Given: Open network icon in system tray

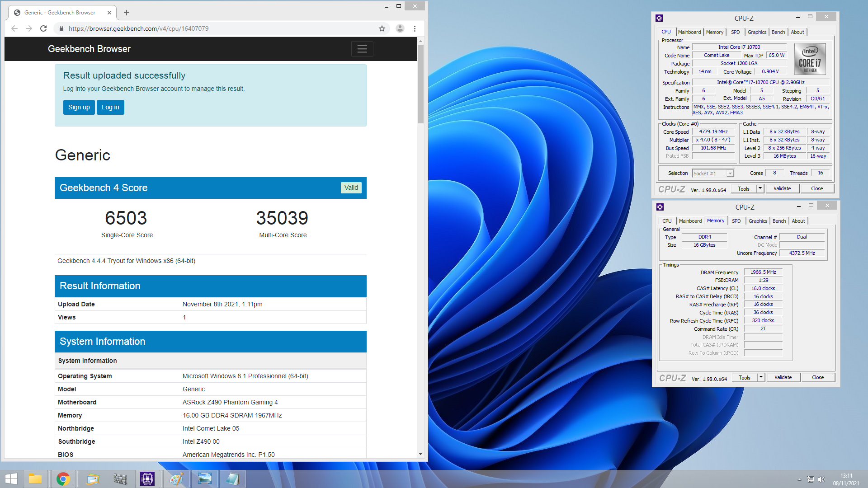Looking at the screenshot, I should tap(811, 479).
